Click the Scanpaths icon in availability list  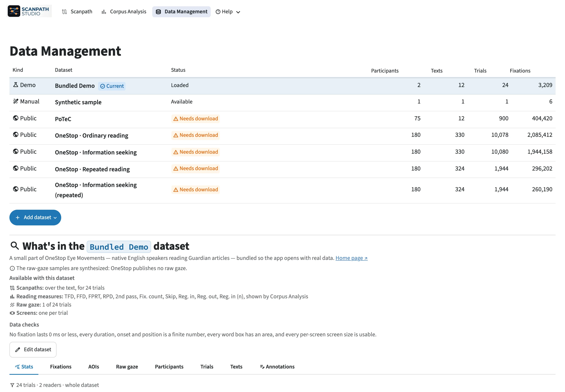(12, 288)
